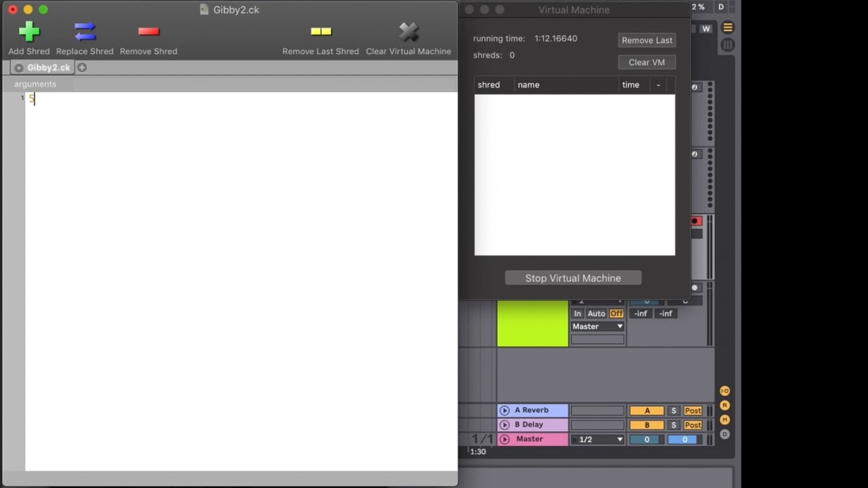Set monitor to In

click(578, 314)
